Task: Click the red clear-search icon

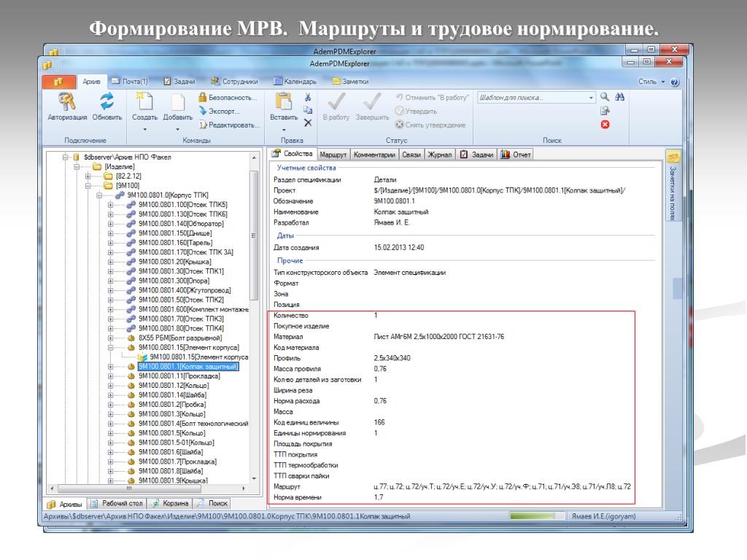Action: pyautogui.click(x=605, y=124)
